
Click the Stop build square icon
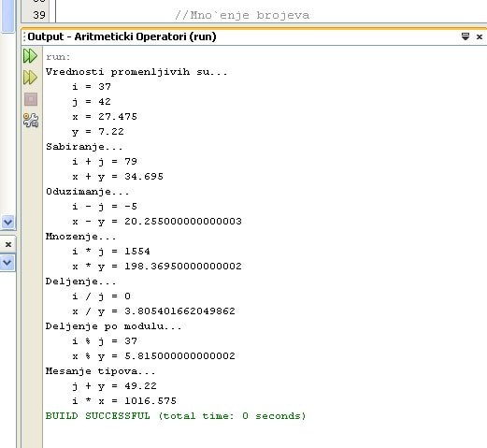tap(31, 99)
